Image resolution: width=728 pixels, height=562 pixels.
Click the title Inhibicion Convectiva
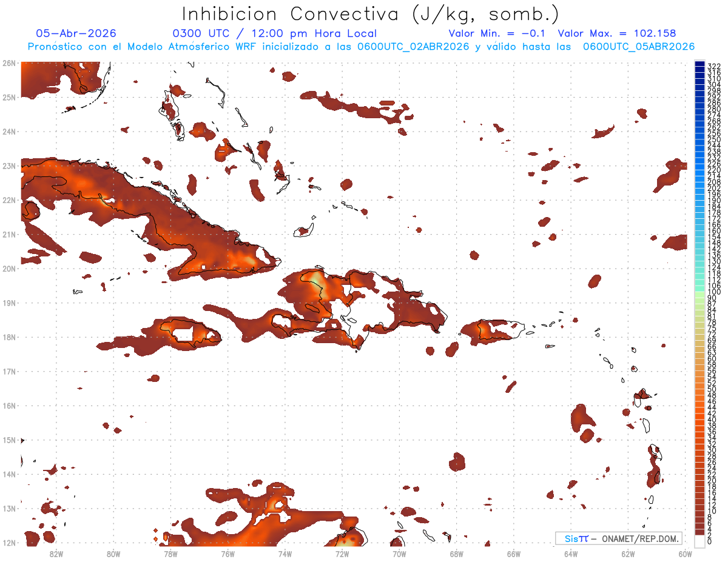click(291, 13)
